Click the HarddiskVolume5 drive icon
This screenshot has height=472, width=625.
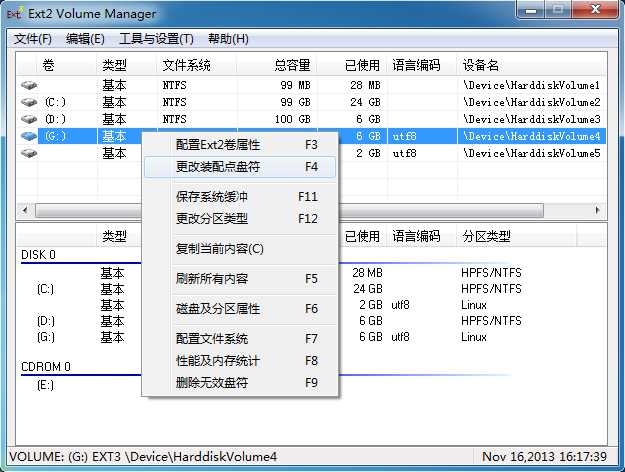coord(29,153)
